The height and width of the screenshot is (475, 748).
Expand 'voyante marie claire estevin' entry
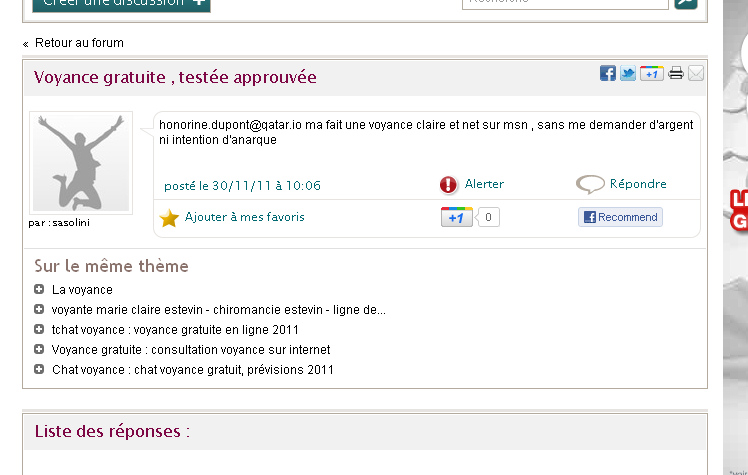pyautogui.click(x=39, y=310)
